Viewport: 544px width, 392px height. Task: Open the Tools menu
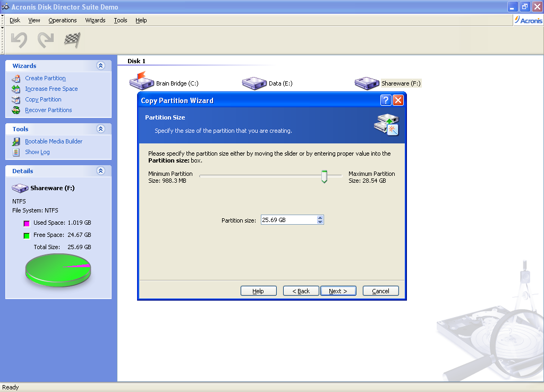pyautogui.click(x=121, y=20)
